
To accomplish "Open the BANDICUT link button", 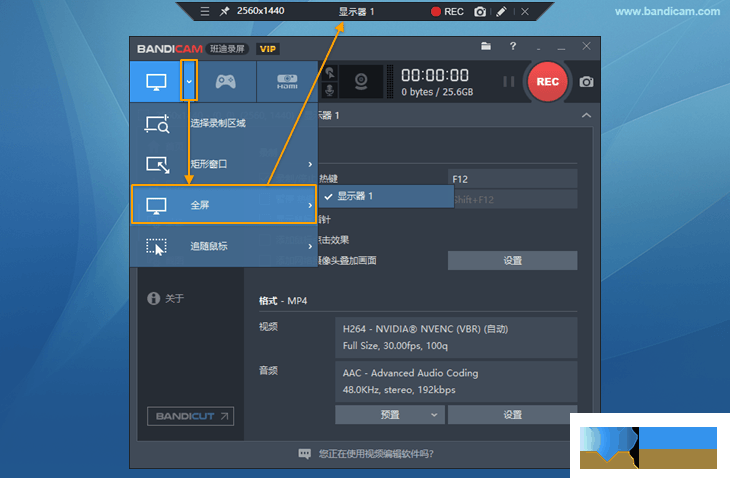I will [190, 416].
